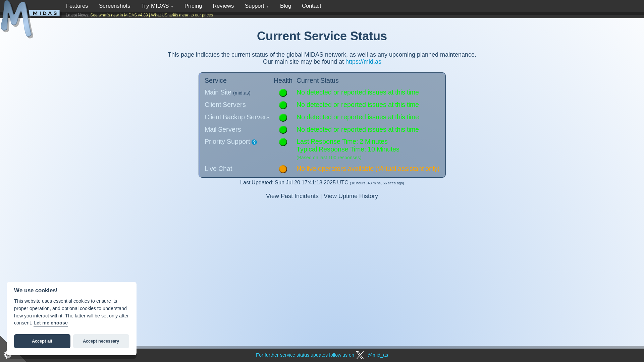Click the Client Backup Servers label
This screenshot has height=362, width=644.
(237, 117)
